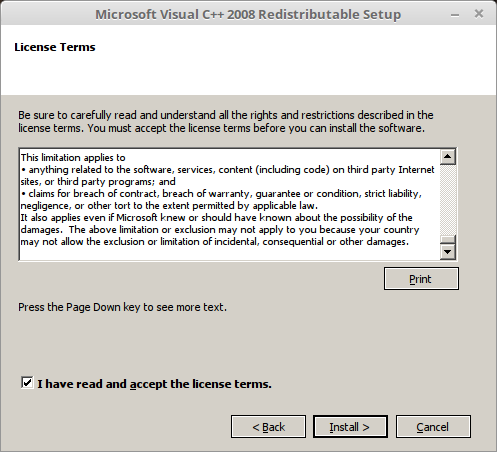Click "Press the Page Down key" hint text
This screenshot has width=497, height=452.
click(x=122, y=307)
